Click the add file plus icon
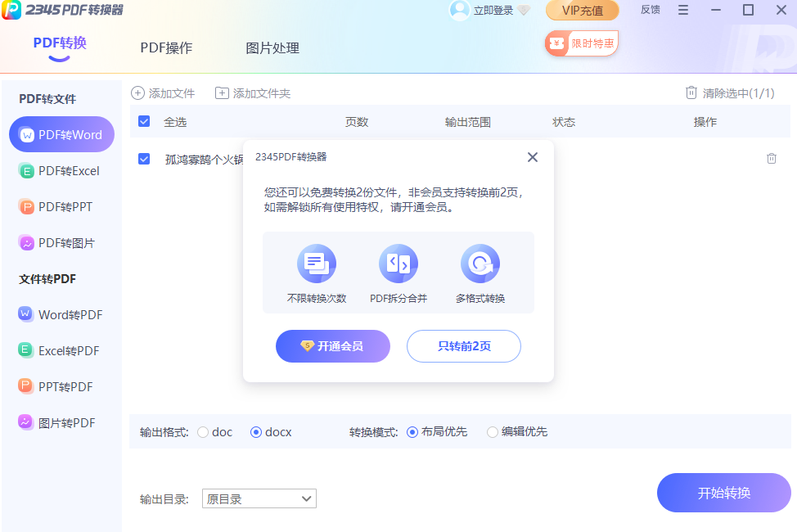The height and width of the screenshot is (532, 797). (138, 93)
